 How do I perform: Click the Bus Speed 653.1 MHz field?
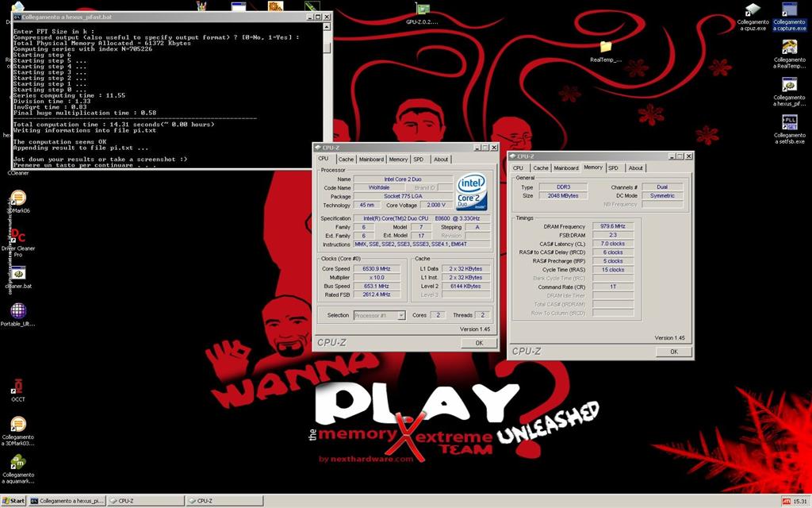pyautogui.click(x=377, y=286)
